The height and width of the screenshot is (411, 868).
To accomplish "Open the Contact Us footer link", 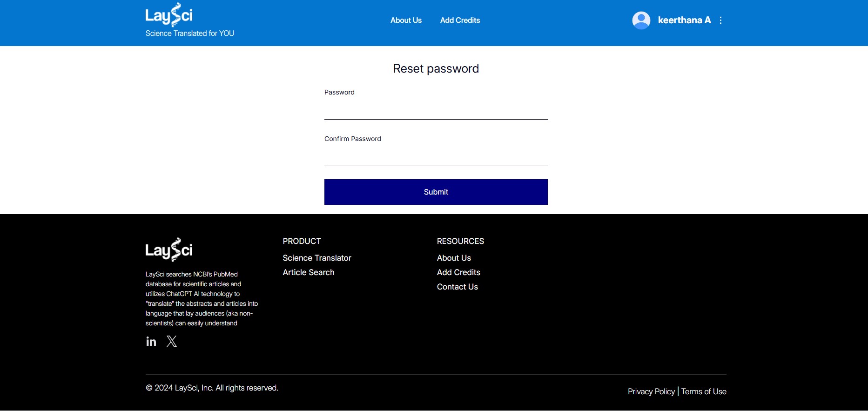I will 458,287.
